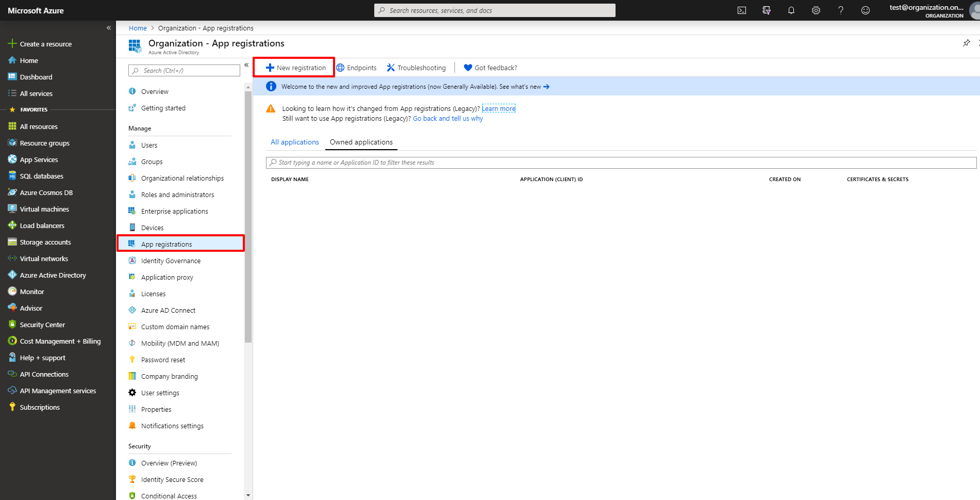Click the resource menu Search (Ctrl+/) field
This screenshot has height=500, width=980.
185,70
